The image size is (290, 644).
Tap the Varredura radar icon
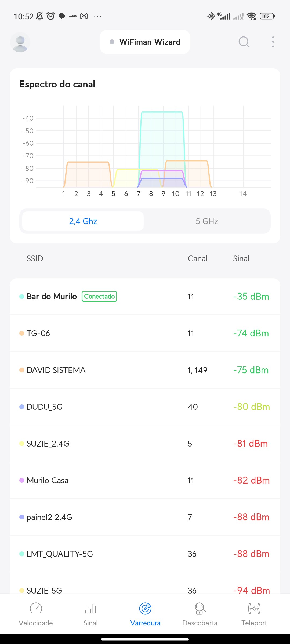pos(145,608)
